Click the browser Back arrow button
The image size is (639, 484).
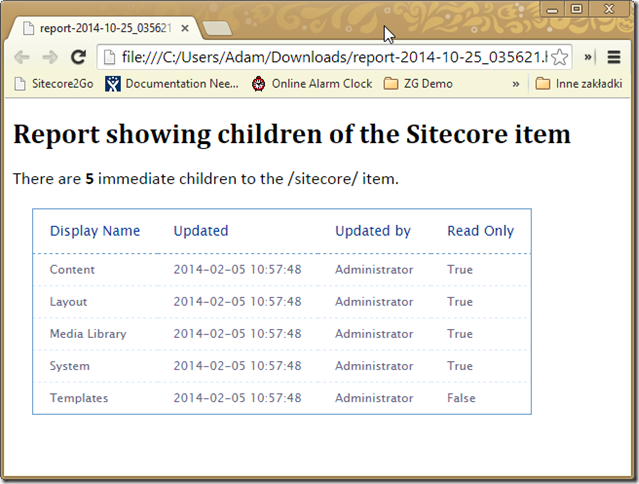21,57
